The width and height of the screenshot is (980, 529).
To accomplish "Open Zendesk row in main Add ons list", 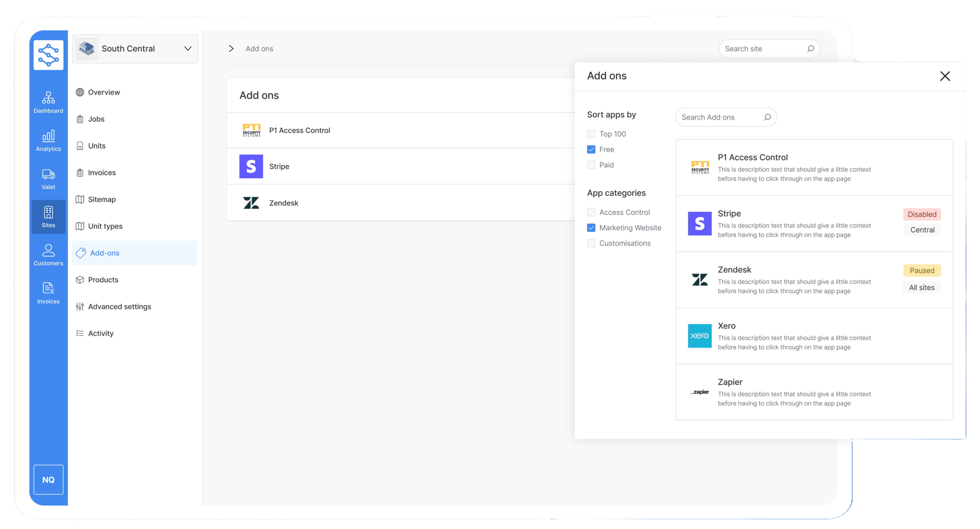I will pyautogui.click(x=401, y=202).
